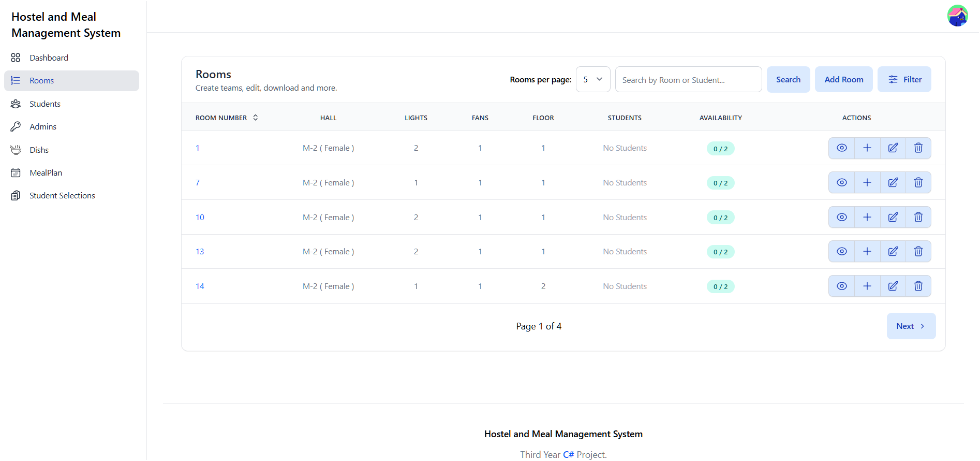This screenshot has height=461, width=980.
Task: Click the edit pencil icon for room 7
Action: tap(893, 183)
